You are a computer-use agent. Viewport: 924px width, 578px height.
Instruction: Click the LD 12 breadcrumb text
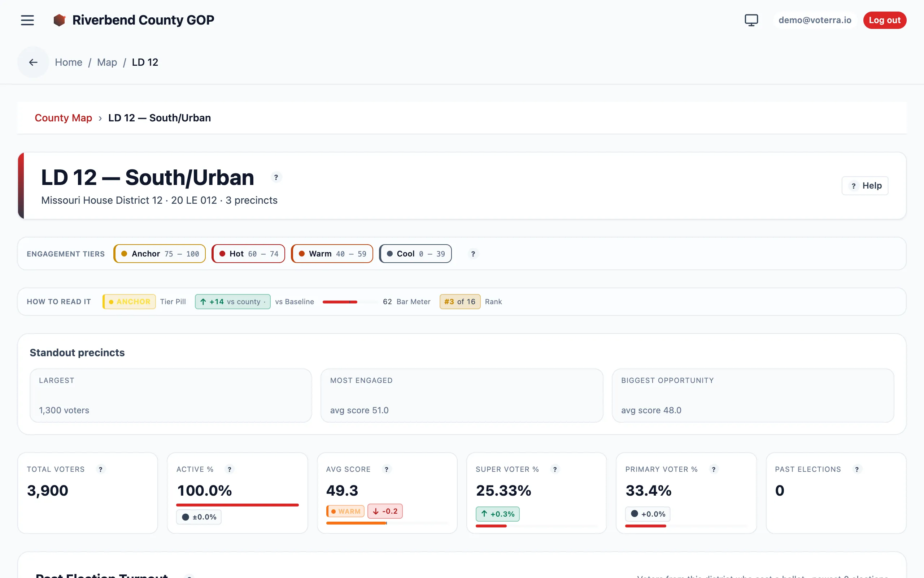tap(145, 62)
